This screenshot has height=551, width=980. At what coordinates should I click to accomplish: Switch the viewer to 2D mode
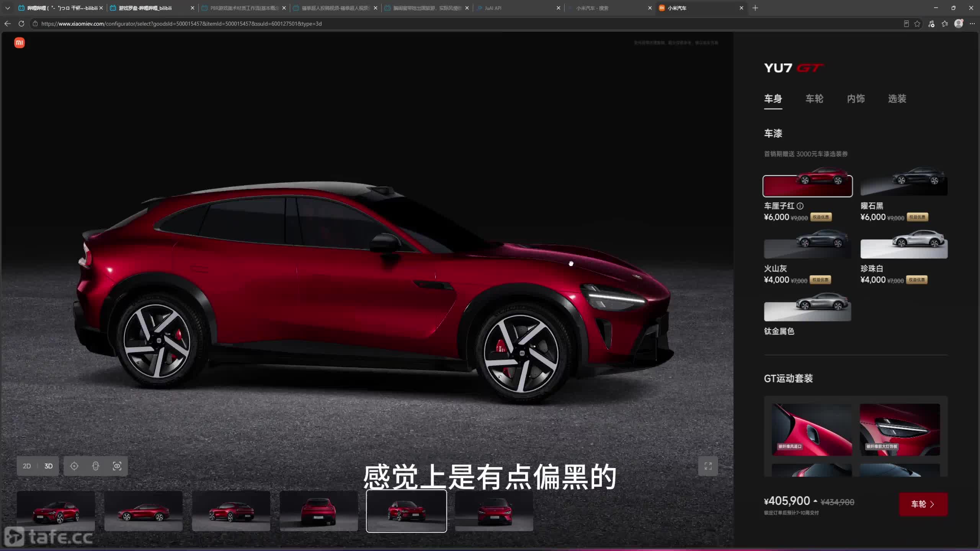pos(27,466)
